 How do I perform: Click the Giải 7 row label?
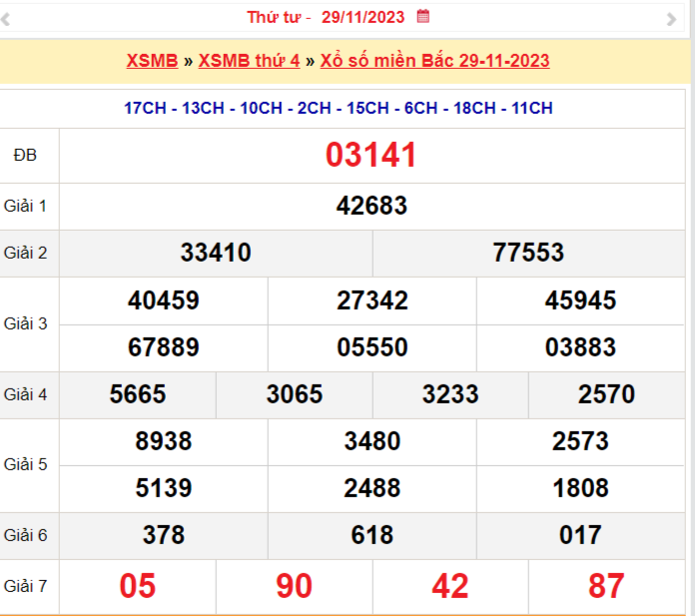click(26, 586)
